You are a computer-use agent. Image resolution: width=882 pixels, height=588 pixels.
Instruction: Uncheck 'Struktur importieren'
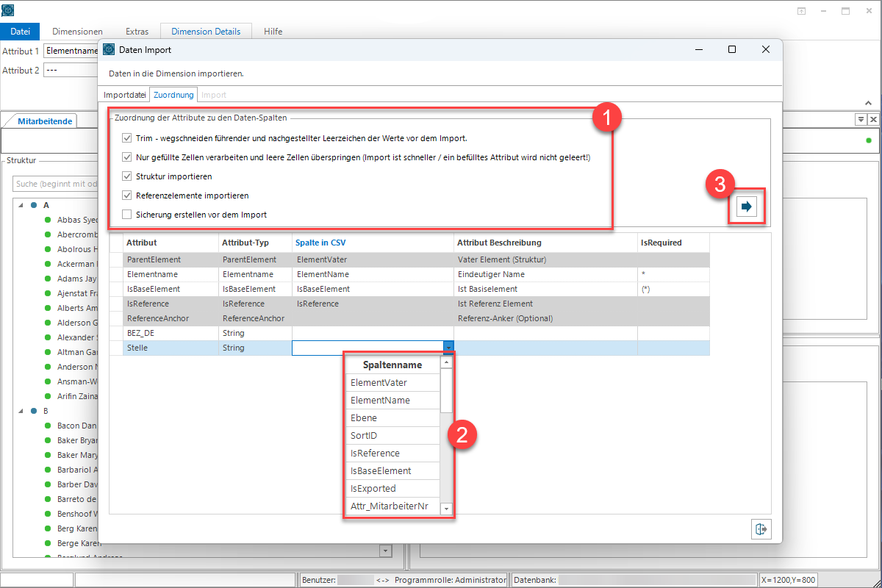(x=127, y=176)
